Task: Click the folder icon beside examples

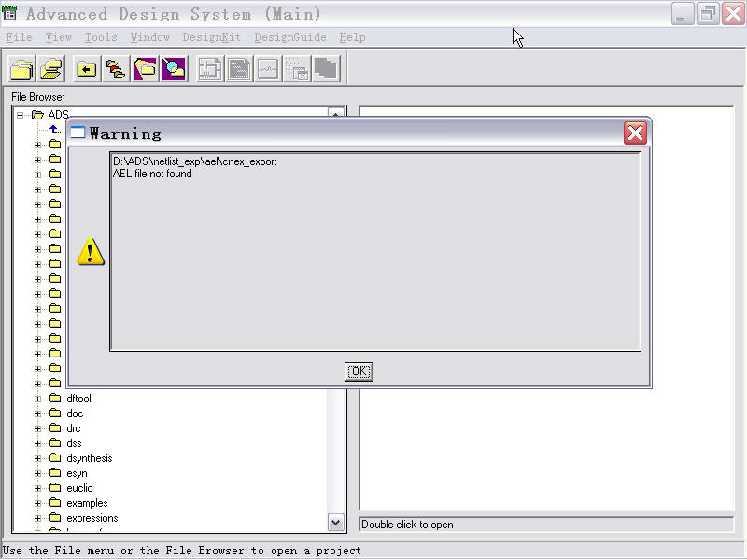Action: (55, 502)
